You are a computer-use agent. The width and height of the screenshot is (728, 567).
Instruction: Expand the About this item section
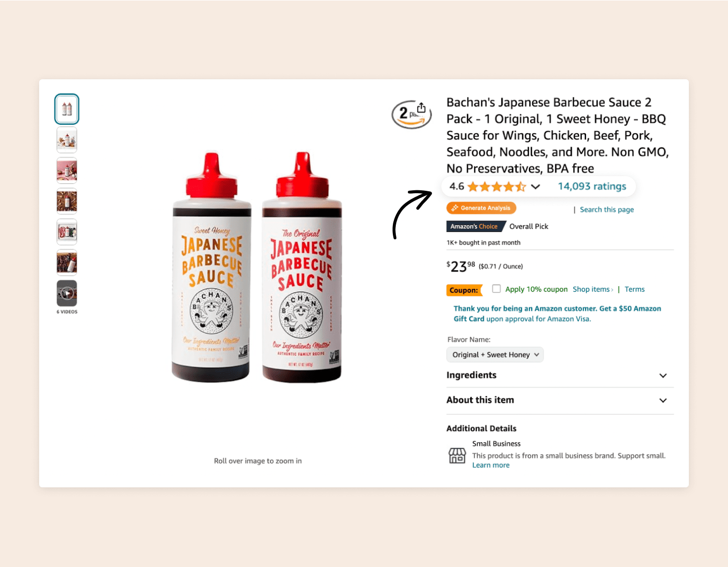click(x=662, y=400)
